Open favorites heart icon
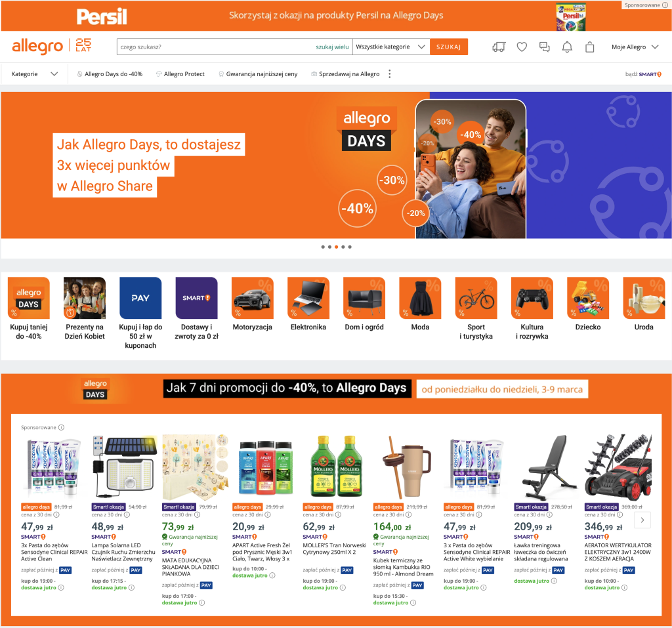 pos(522,47)
